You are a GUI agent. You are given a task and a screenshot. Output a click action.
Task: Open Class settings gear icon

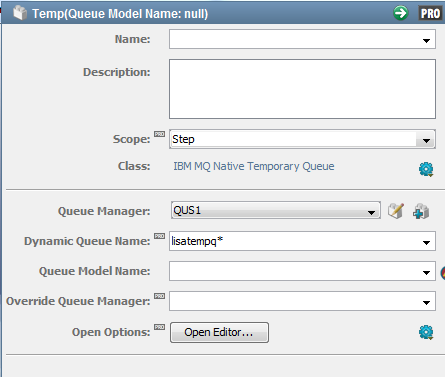(x=426, y=169)
